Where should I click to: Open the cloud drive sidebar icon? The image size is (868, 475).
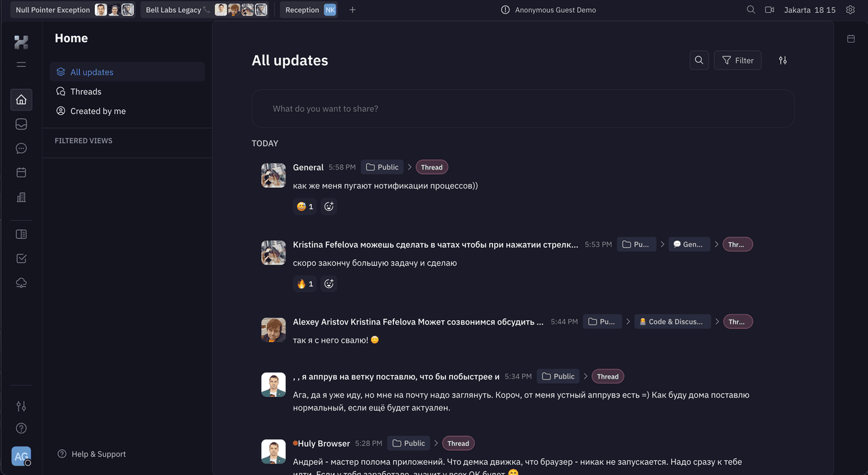click(21, 283)
